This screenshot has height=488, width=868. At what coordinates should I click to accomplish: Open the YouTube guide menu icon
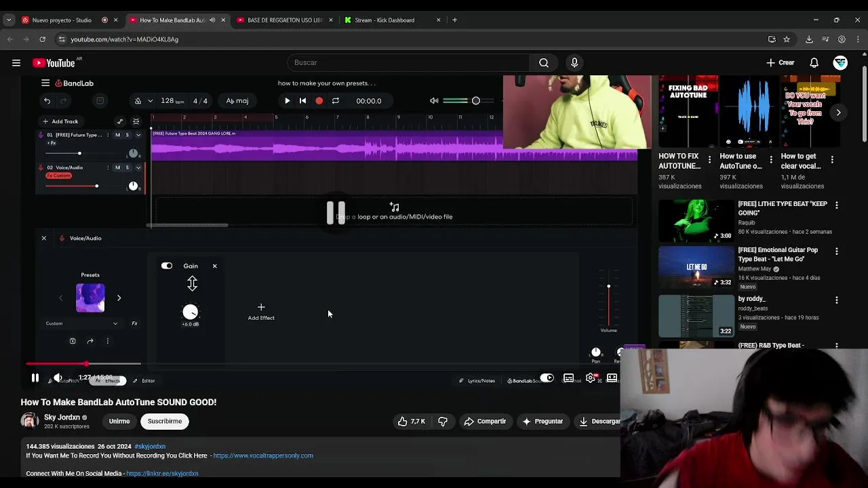pyautogui.click(x=16, y=63)
